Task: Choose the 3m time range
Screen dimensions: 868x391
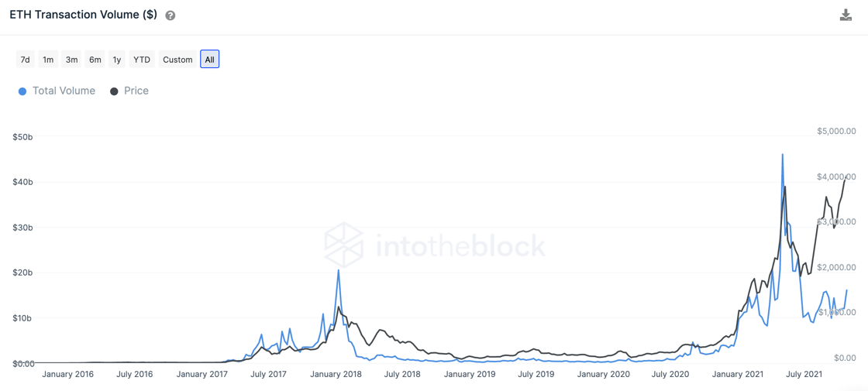Action: (71, 60)
